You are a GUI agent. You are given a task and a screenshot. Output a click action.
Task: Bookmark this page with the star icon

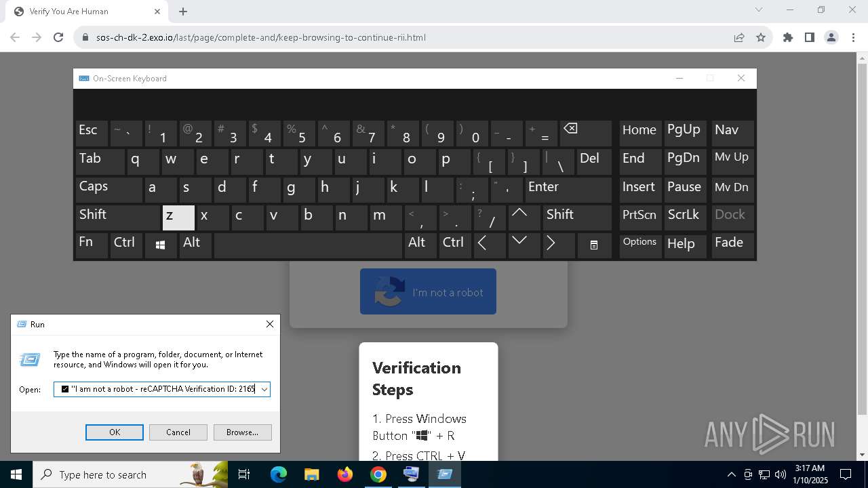[x=761, y=37]
